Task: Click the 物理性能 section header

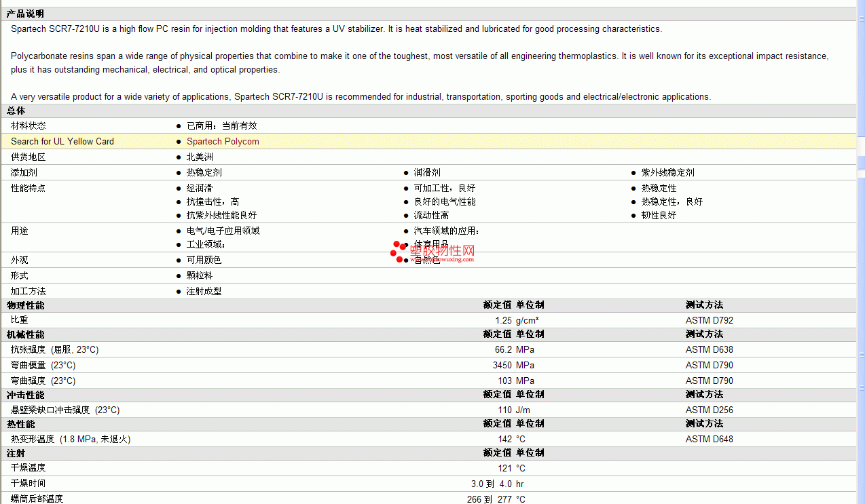Action: click(26, 305)
